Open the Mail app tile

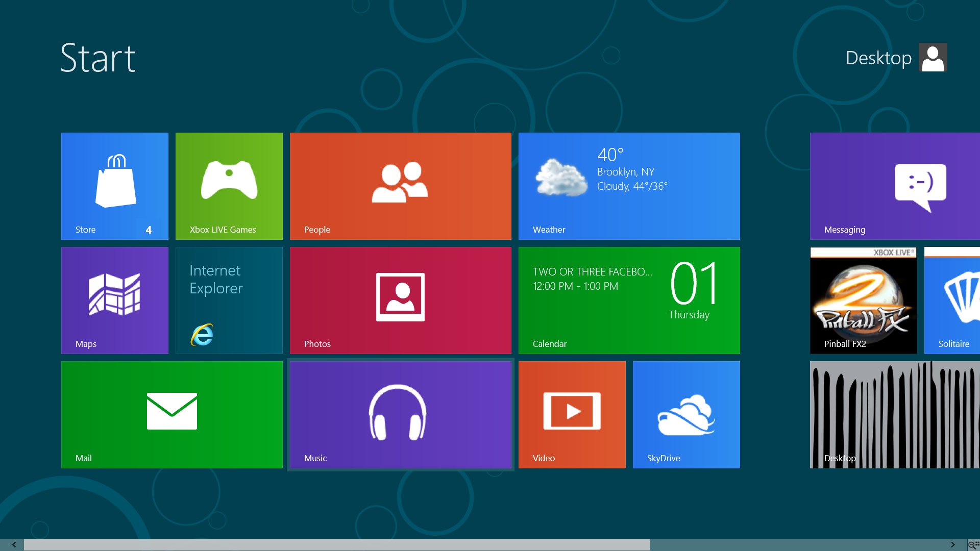171,415
